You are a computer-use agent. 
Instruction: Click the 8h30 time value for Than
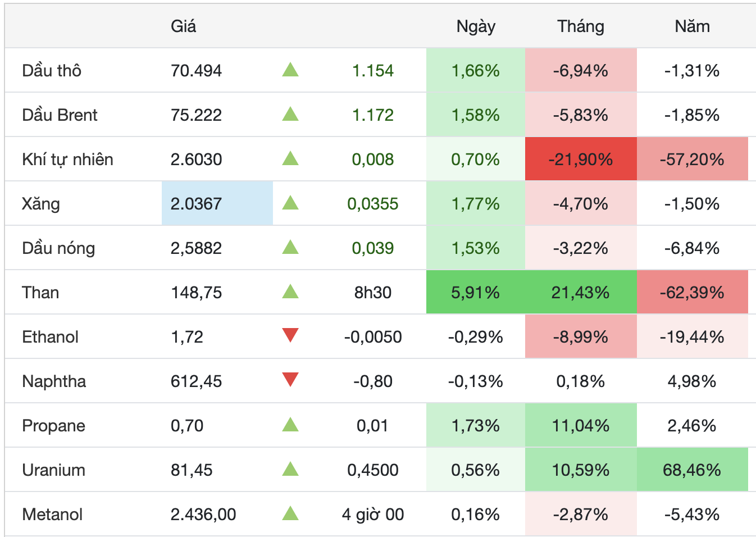(373, 293)
